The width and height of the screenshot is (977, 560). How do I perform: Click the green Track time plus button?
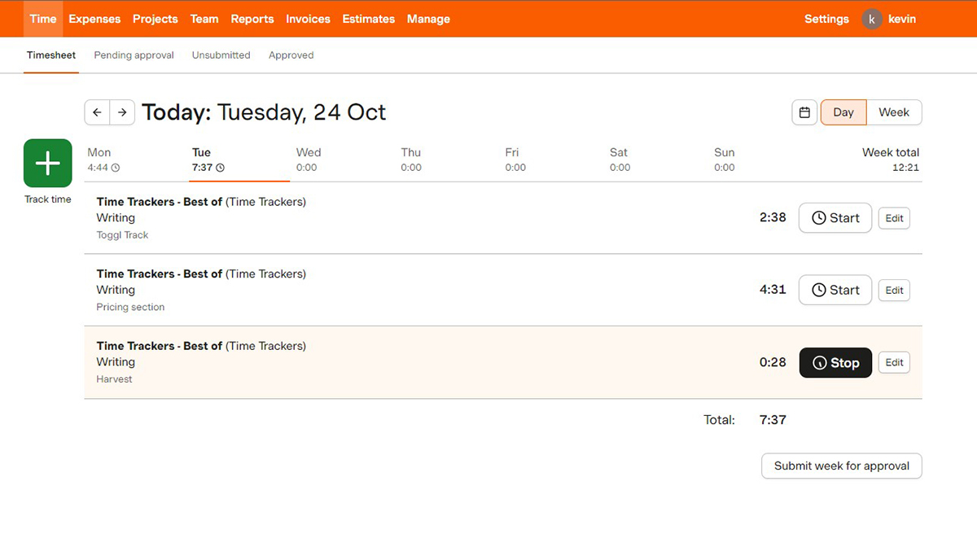tap(47, 164)
